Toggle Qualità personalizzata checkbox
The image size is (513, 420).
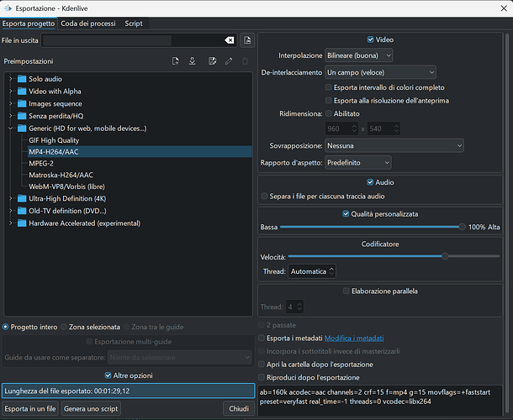tap(346, 213)
